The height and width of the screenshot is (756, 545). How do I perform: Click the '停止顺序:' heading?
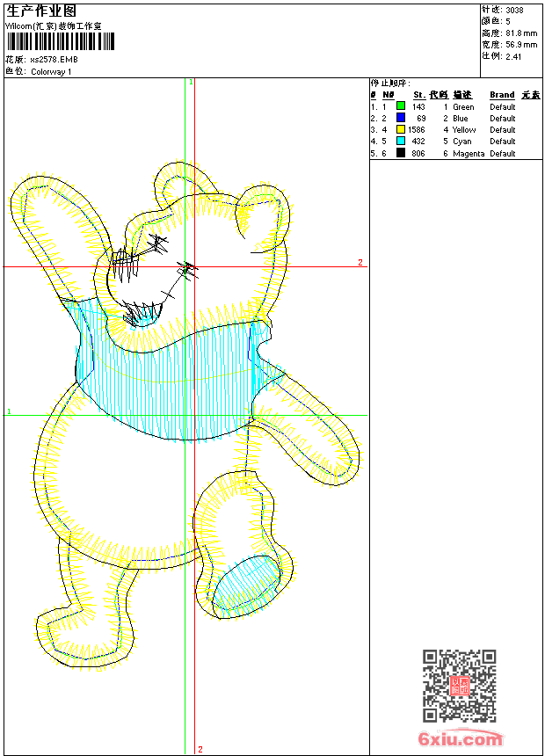click(390, 84)
